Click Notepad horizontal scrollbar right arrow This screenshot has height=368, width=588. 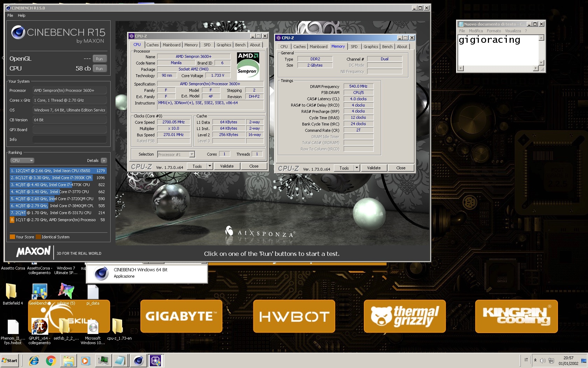535,68
